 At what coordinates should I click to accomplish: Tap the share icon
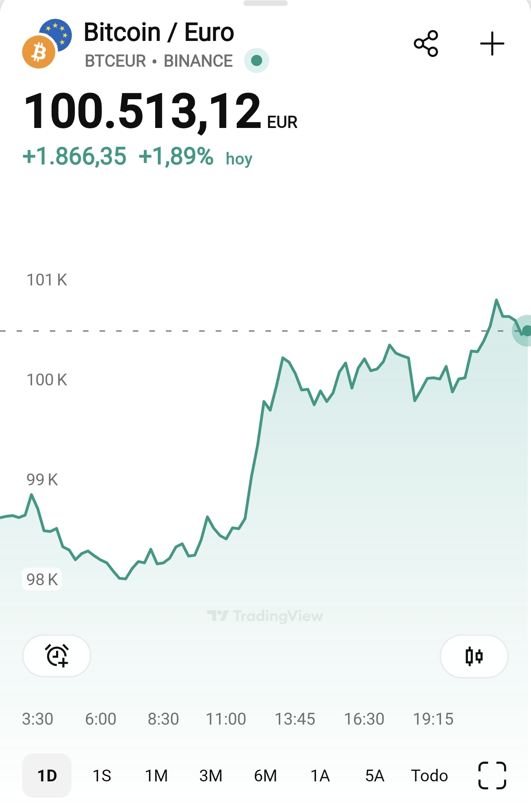[x=426, y=44]
